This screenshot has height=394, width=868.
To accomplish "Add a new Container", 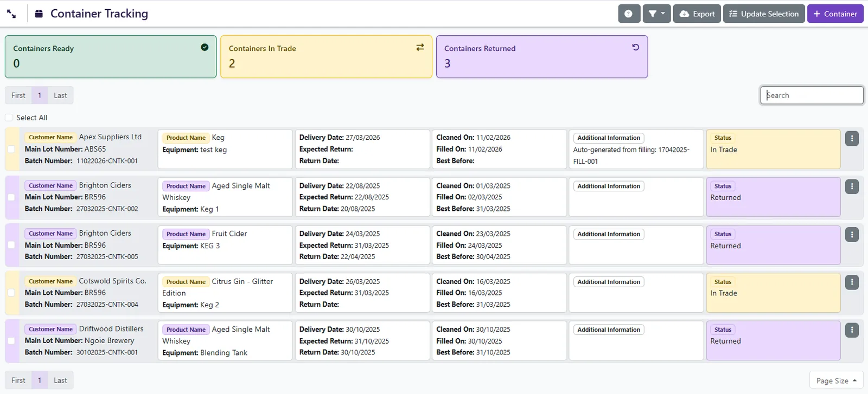I will coord(835,14).
